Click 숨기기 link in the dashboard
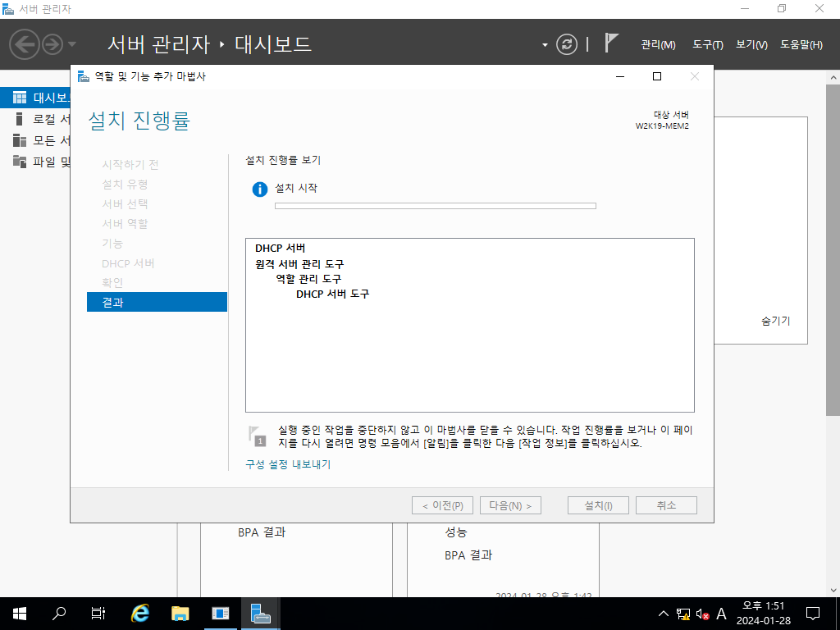Image resolution: width=840 pixels, height=630 pixels. 776,321
